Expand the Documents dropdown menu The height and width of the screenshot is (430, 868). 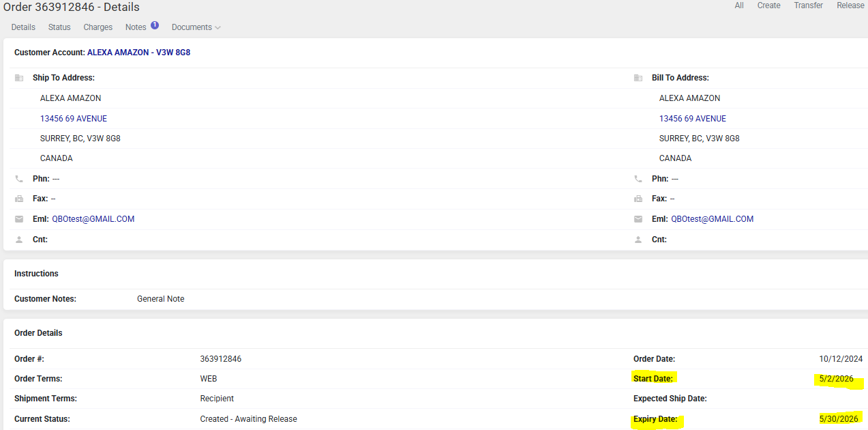196,27
